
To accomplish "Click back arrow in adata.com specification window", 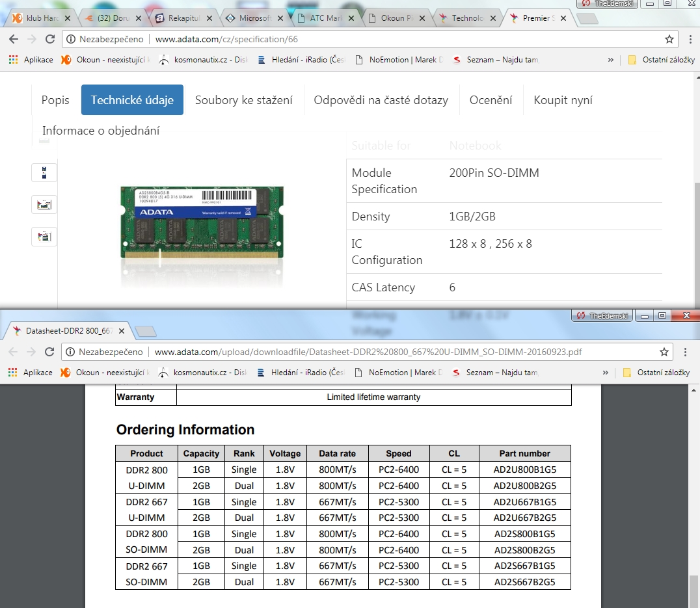I will click(14, 39).
